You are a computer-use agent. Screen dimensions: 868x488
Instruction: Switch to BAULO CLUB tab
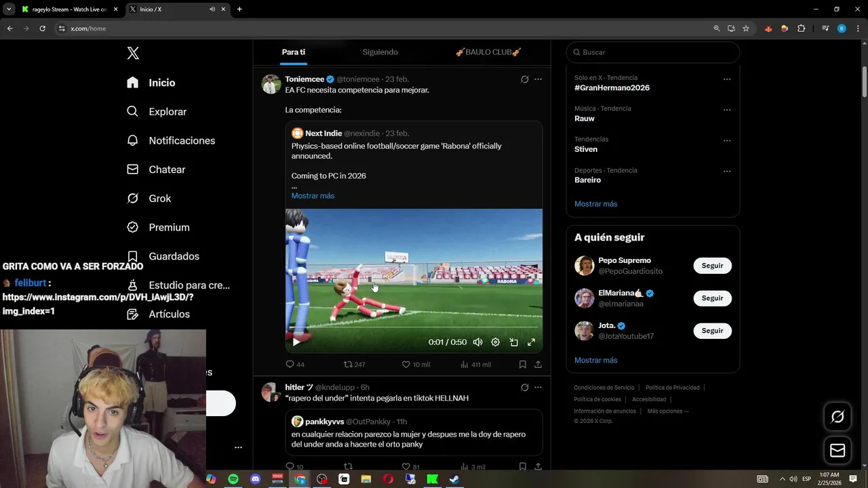click(x=488, y=52)
